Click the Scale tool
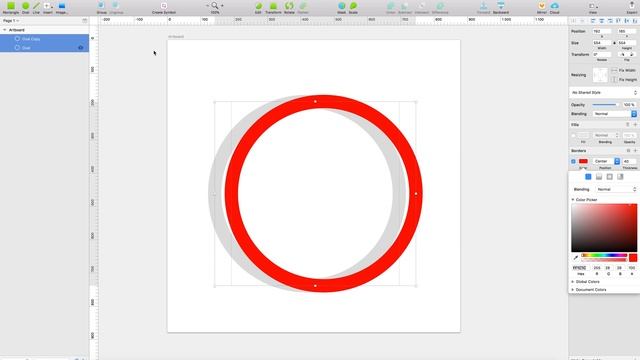The image size is (640, 360). (x=353, y=6)
